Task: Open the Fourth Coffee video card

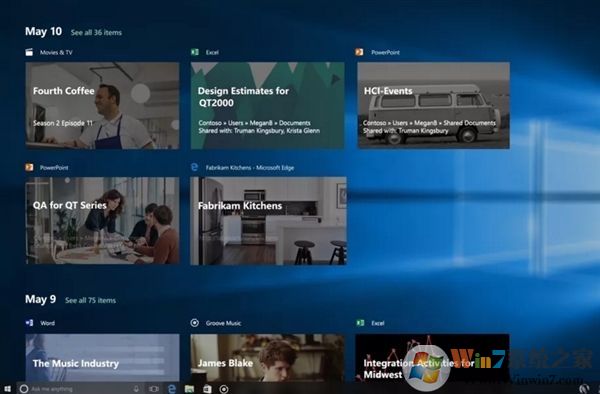Action: coord(102,106)
